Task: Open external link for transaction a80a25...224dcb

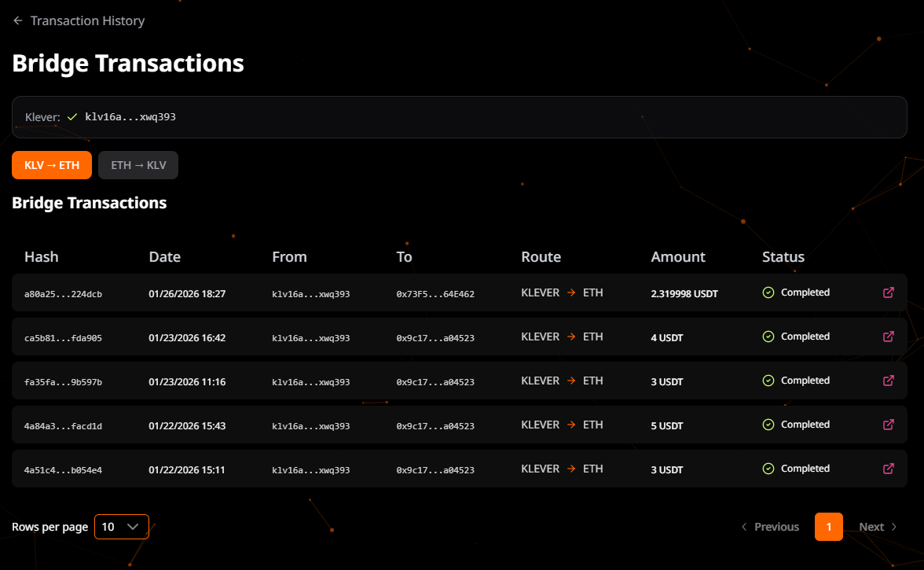Action: click(889, 292)
